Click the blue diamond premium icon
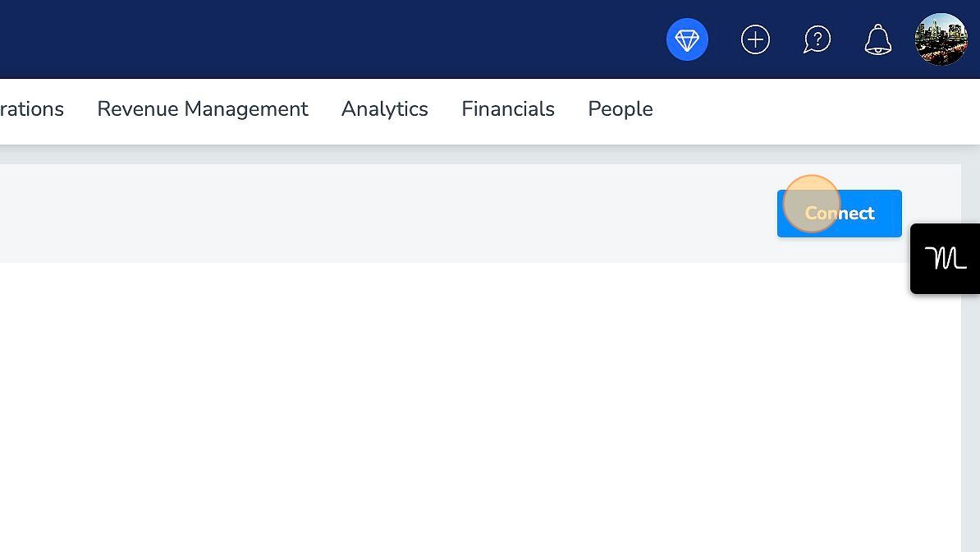The width and height of the screenshot is (980, 552). [687, 39]
